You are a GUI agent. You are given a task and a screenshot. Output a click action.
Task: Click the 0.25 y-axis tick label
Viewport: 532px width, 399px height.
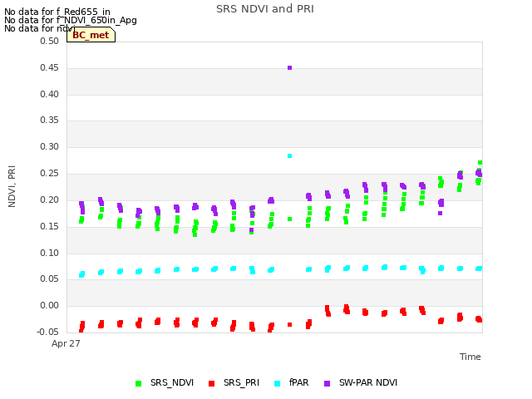click(x=50, y=174)
